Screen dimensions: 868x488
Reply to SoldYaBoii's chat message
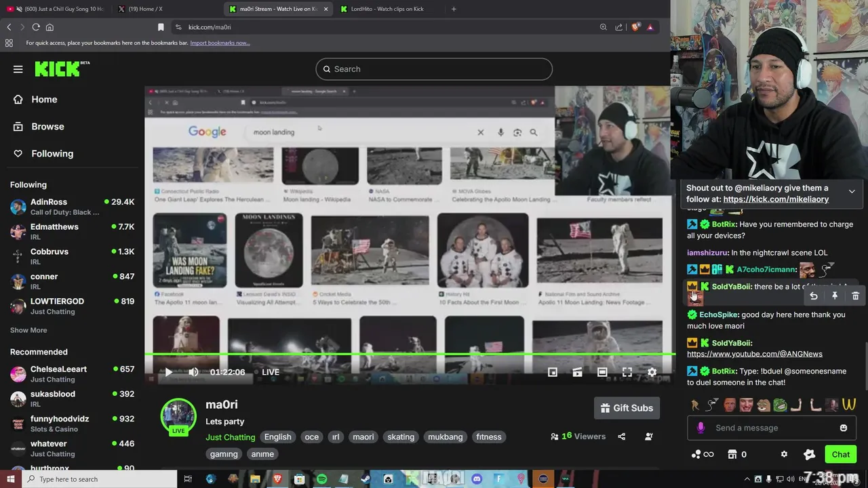tap(814, 296)
